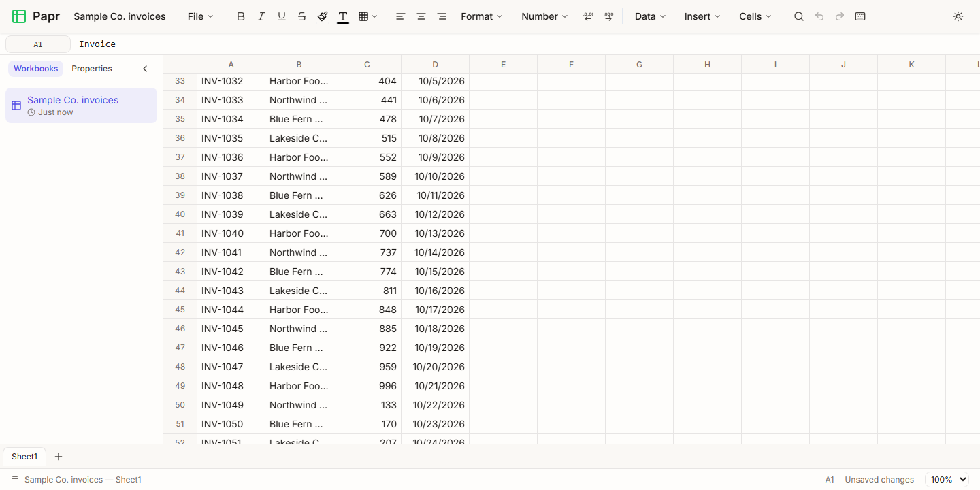This screenshot has width=980, height=490.
Task: Open the Number dropdown
Action: pyautogui.click(x=544, y=16)
